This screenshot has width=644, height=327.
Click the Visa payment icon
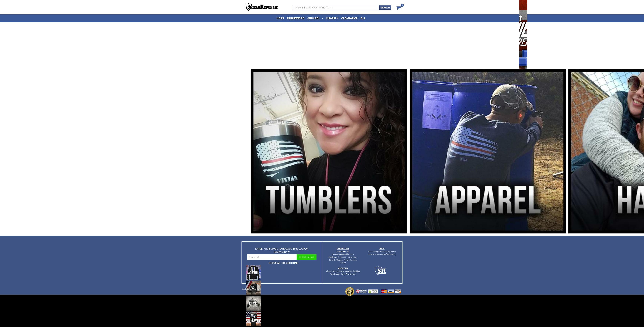[x=391, y=291]
